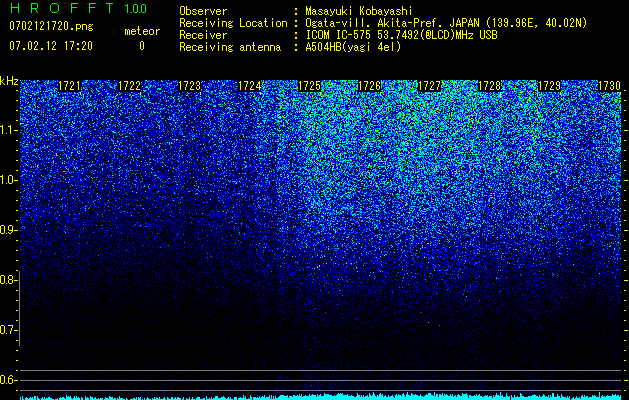Screen dimensions: 629x400
Task: Click the 0.8 kHz axis label
Action: click(x=9, y=280)
